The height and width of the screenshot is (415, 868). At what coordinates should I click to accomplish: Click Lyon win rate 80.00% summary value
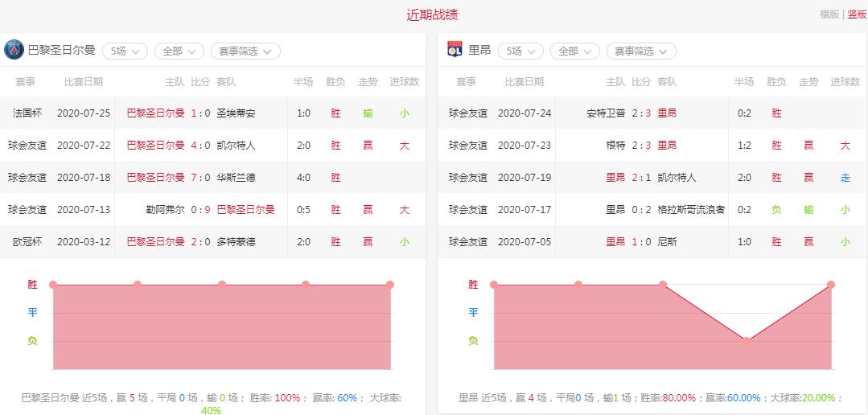(679, 398)
